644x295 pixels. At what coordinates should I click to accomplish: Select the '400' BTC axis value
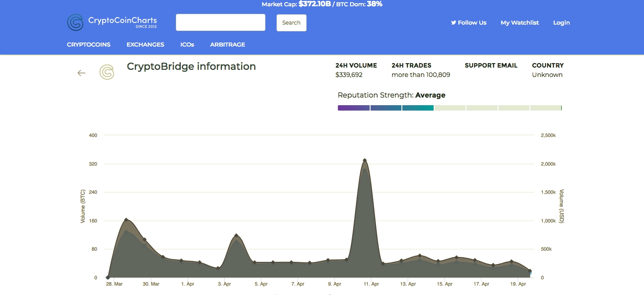click(93, 135)
